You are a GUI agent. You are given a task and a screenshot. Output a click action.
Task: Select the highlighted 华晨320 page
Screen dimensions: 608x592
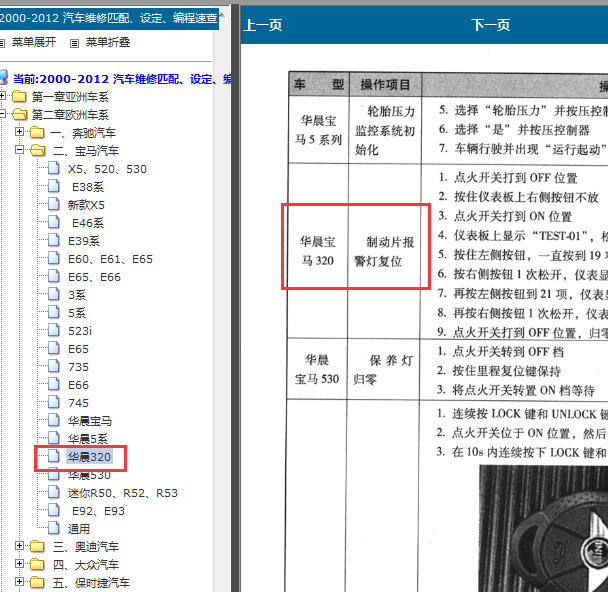89,457
